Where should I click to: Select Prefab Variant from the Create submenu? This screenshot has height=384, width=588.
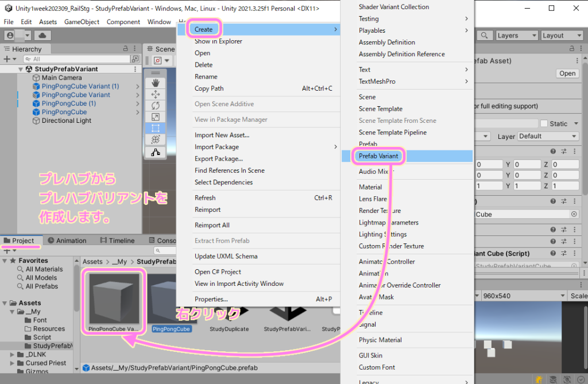click(378, 156)
